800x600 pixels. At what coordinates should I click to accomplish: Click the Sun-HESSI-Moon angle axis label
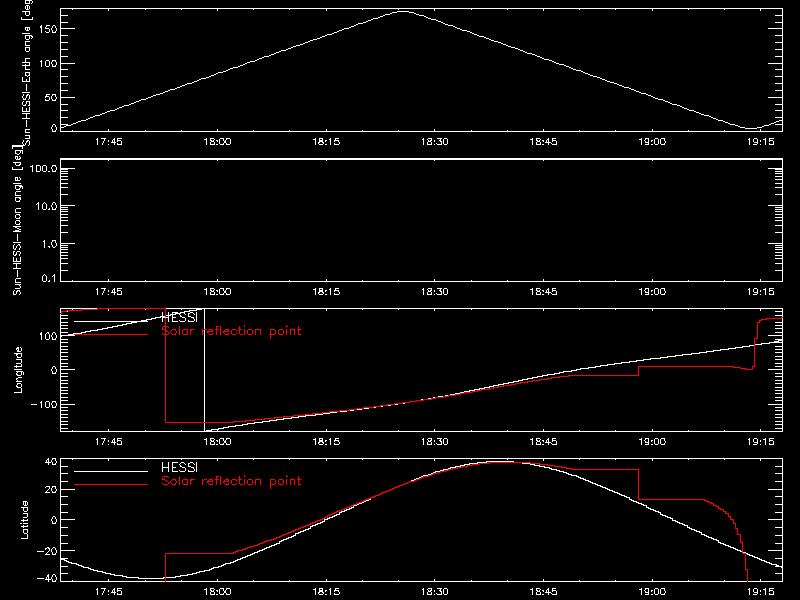[x=17, y=220]
